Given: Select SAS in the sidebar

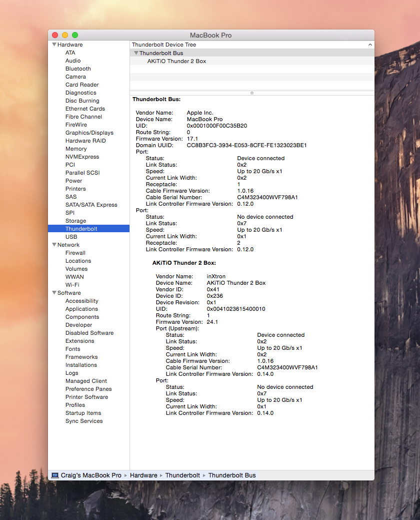Looking at the screenshot, I should tap(71, 197).
